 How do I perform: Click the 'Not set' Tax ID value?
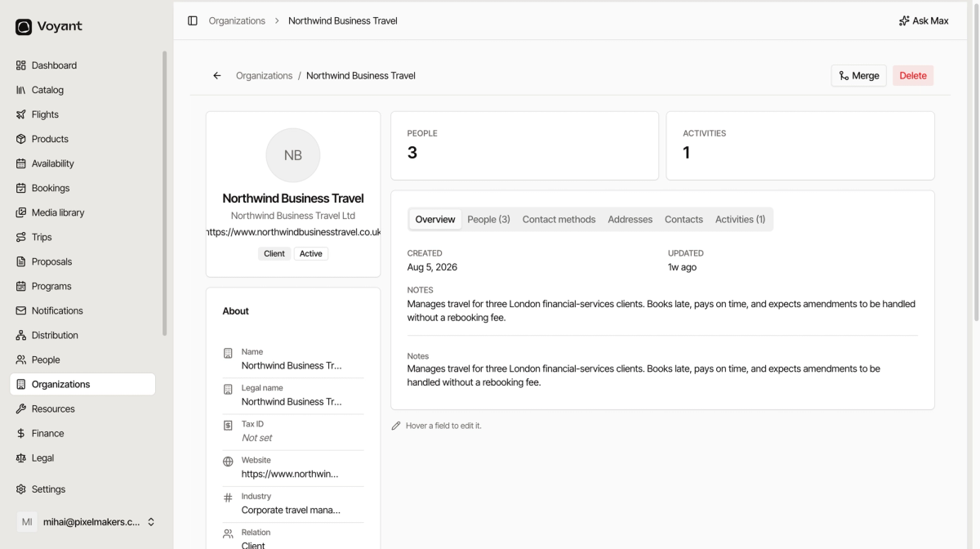(x=256, y=438)
